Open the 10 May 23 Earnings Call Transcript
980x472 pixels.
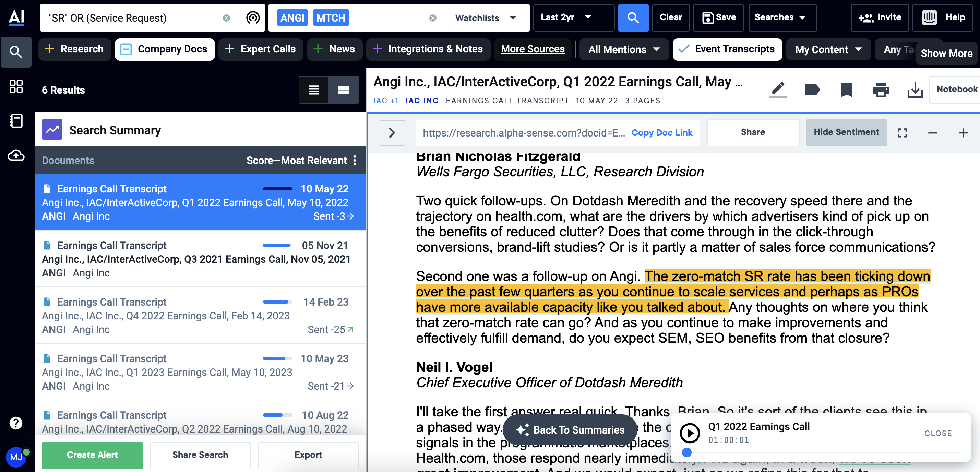click(200, 372)
